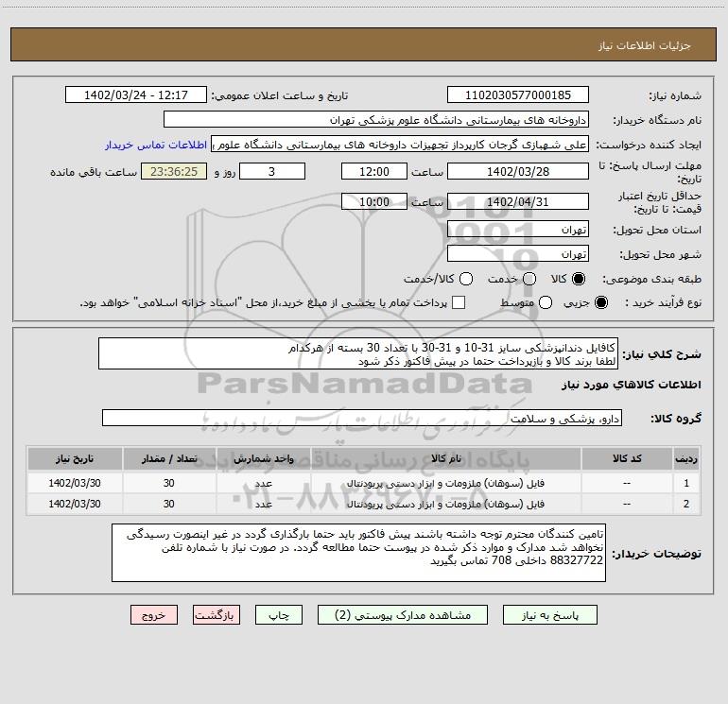Click the delivery city field تهران

coord(518,254)
